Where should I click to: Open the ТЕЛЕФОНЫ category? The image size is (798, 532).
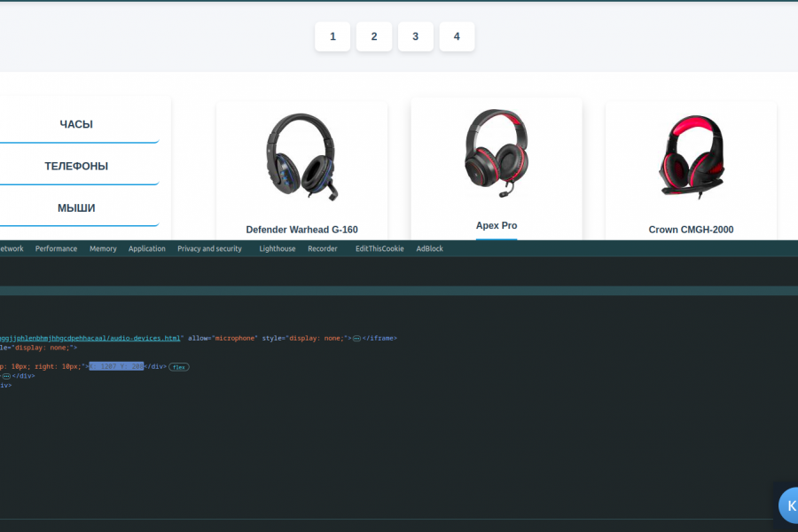point(76,166)
